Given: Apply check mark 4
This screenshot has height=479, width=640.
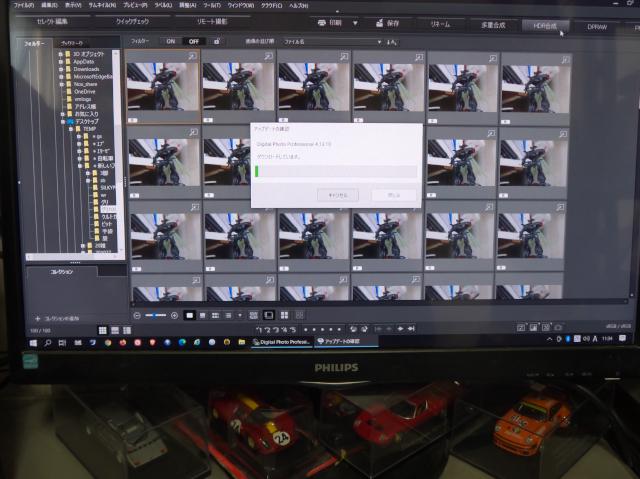Looking at the screenshot, I should (x=285, y=329).
